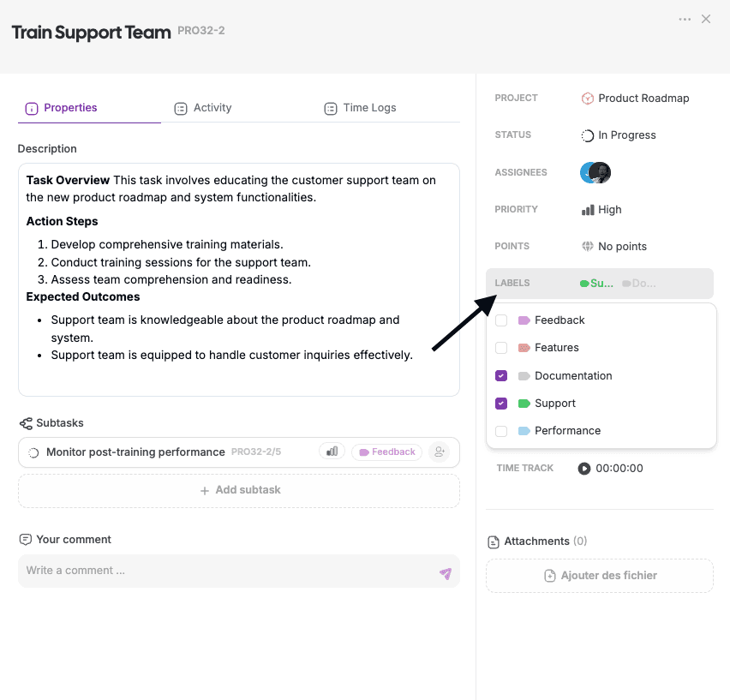Collapse the Labels dropdown field
Viewport: 730px width, 700px height.
600,284
